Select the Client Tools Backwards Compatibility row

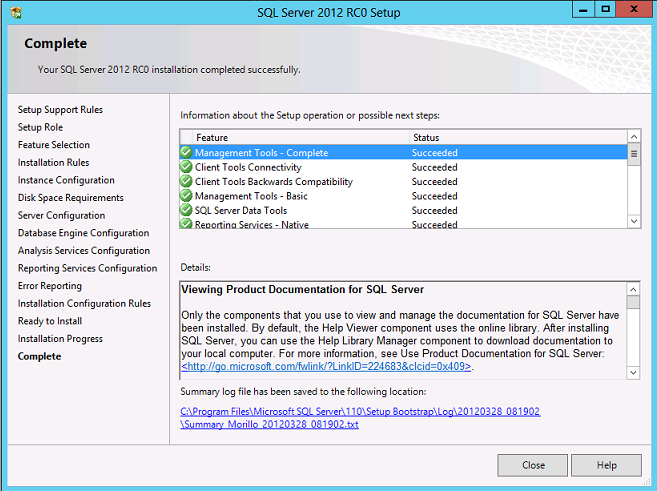(x=404, y=181)
